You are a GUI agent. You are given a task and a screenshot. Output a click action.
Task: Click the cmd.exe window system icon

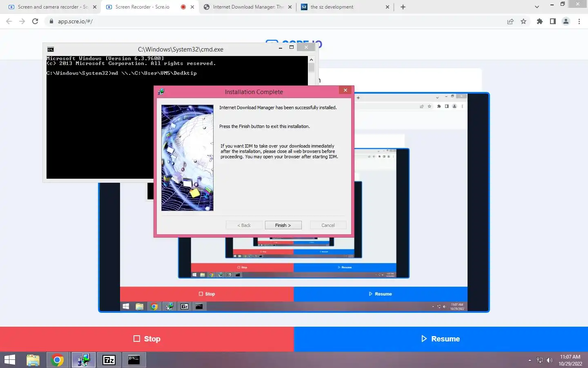pyautogui.click(x=51, y=49)
